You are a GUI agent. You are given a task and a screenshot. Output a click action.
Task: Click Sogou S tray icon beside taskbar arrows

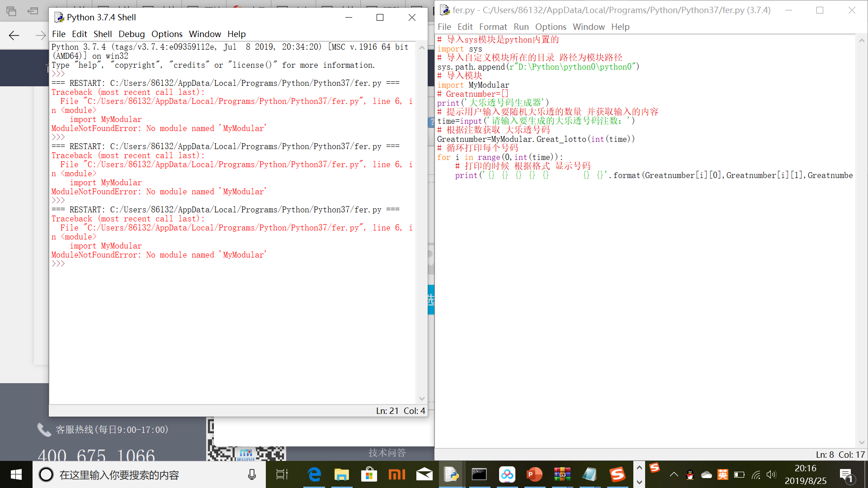point(655,468)
